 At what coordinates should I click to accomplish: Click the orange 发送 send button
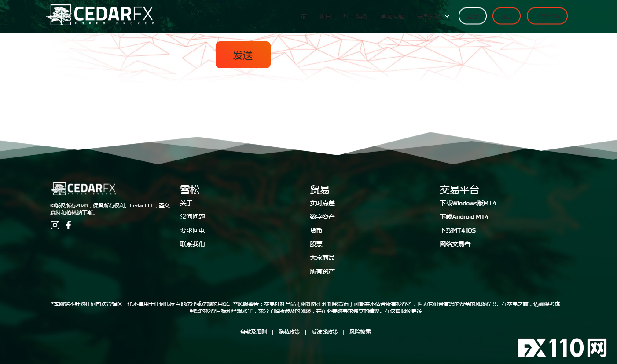click(243, 55)
